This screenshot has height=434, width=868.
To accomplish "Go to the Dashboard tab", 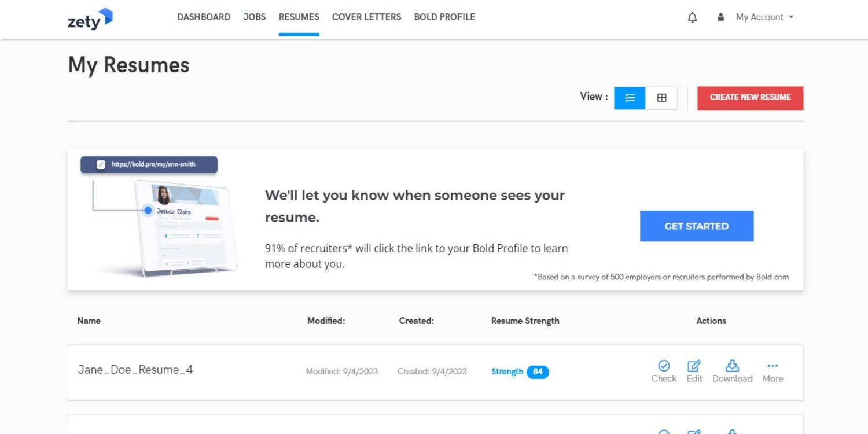I will click(204, 17).
